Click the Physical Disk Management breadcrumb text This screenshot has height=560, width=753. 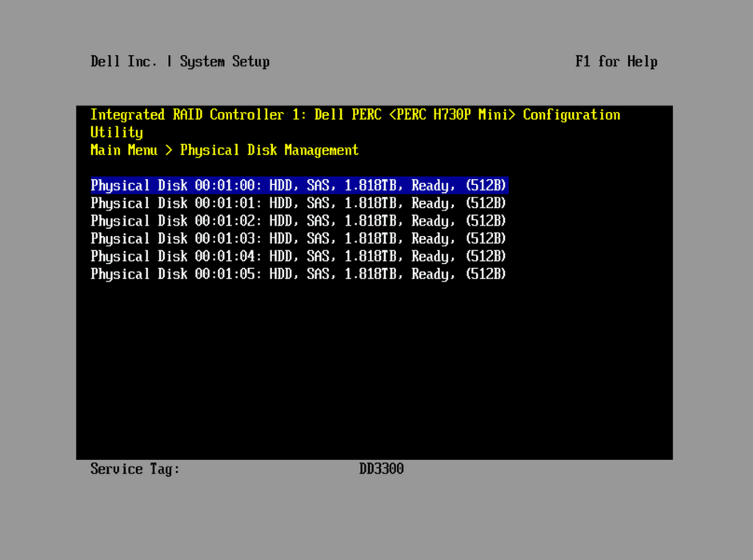coord(269,150)
